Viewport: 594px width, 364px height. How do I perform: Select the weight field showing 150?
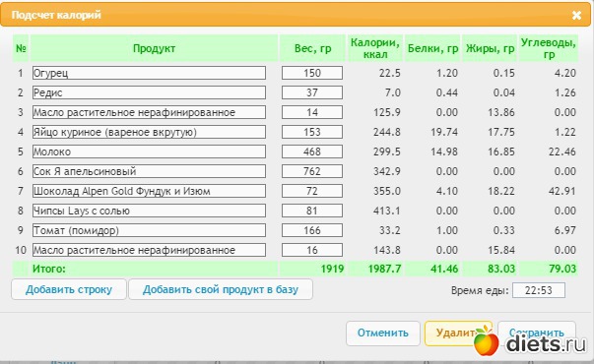click(312, 73)
